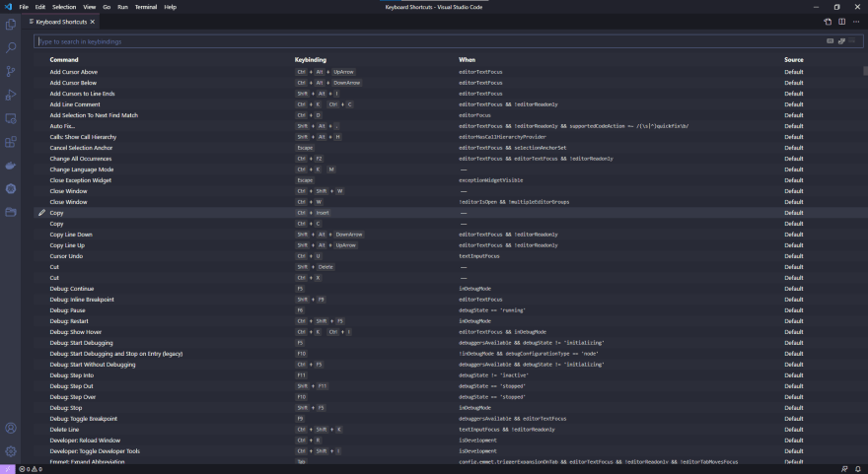Open the Kubernetes view in activity bar
Image resolution: width=868 pixels, height=474 pixels.
11,188
